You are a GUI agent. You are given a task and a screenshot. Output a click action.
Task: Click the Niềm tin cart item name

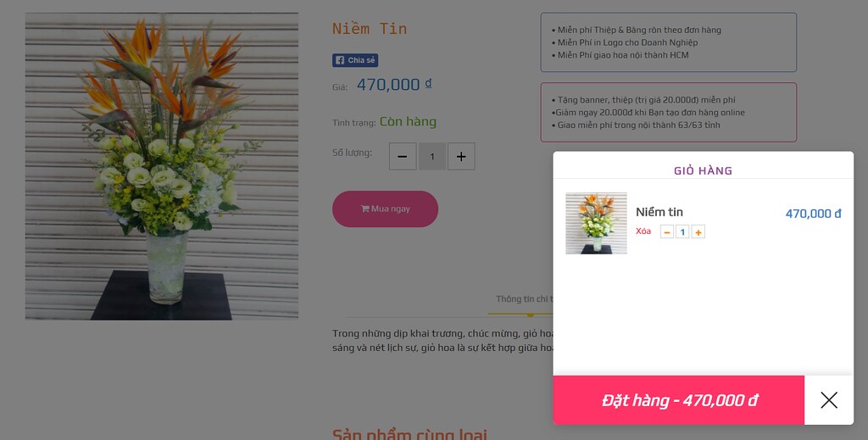[x=659, y=212]
